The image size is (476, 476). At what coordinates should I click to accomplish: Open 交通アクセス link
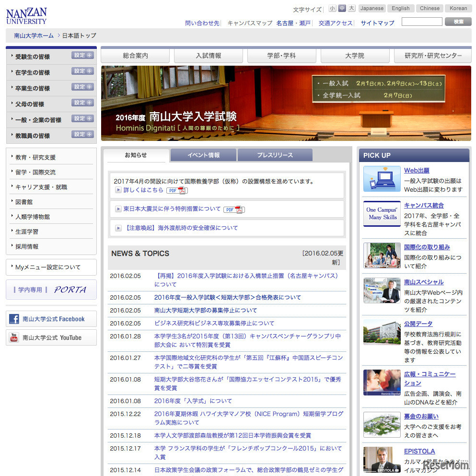336,23
